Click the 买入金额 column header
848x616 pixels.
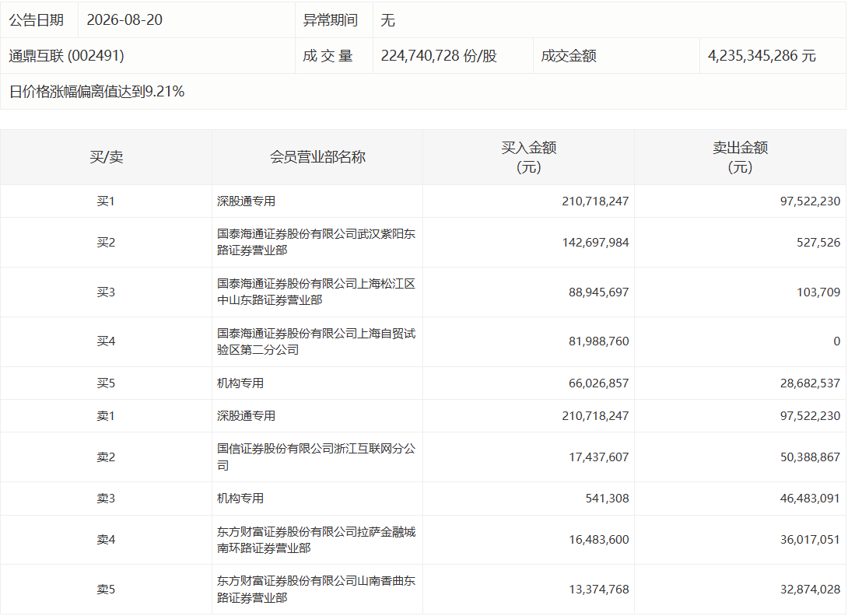click(x=528, y=157)
